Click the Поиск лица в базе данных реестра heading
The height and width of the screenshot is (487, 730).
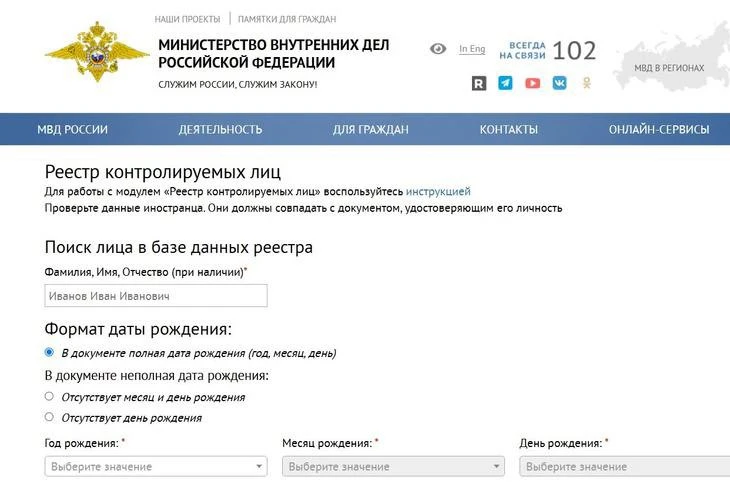(x=179, y=247)
